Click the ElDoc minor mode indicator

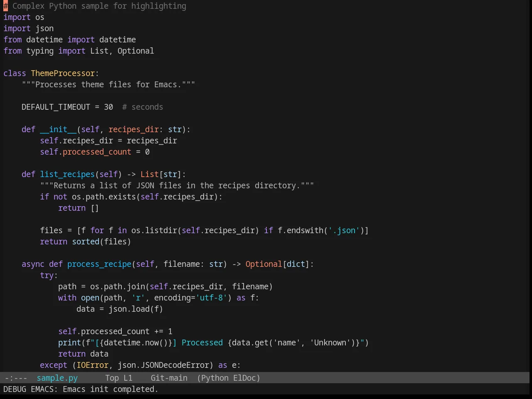pyautogui.click(x=244, y=378)
